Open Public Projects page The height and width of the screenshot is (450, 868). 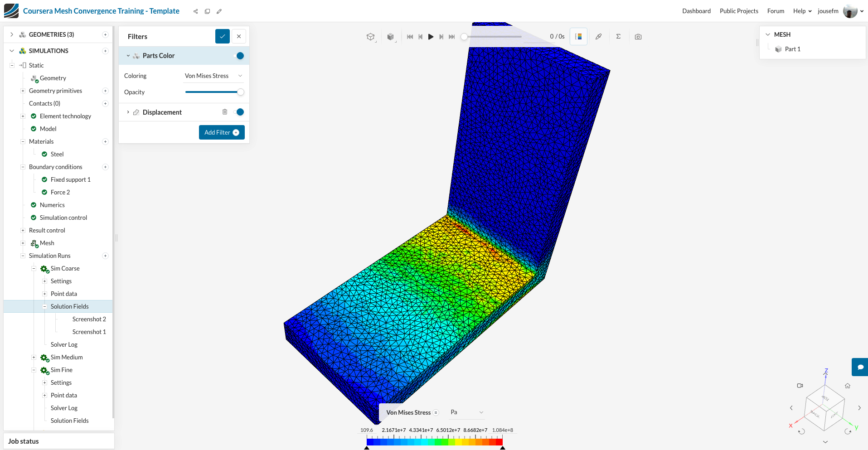(x=739, y=11)
